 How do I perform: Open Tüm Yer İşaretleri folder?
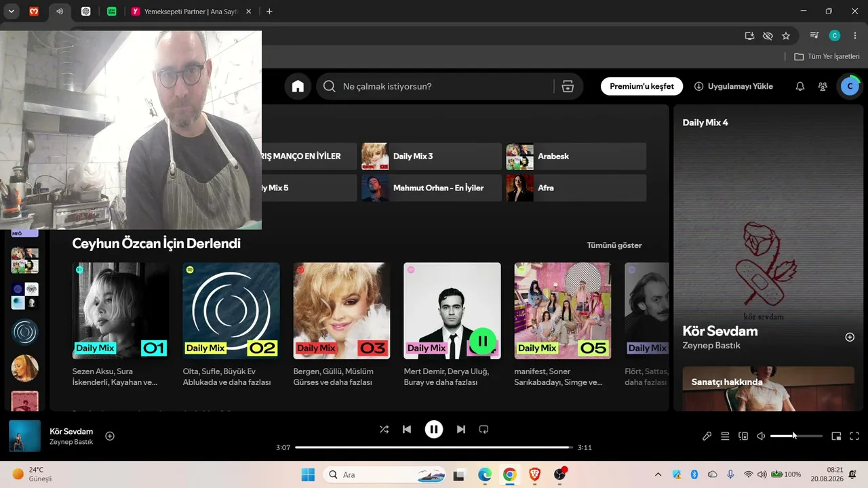[827, 56]
